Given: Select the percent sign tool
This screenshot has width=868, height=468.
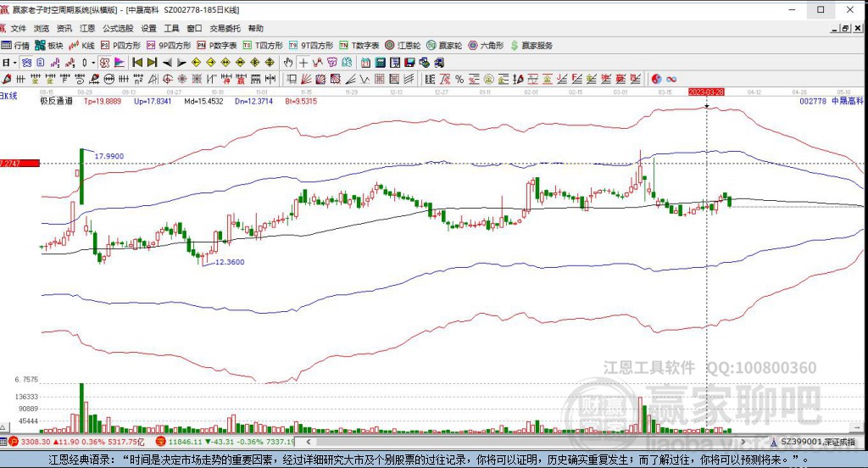Looking at the screenshot, I should click(x=459, y=79).
